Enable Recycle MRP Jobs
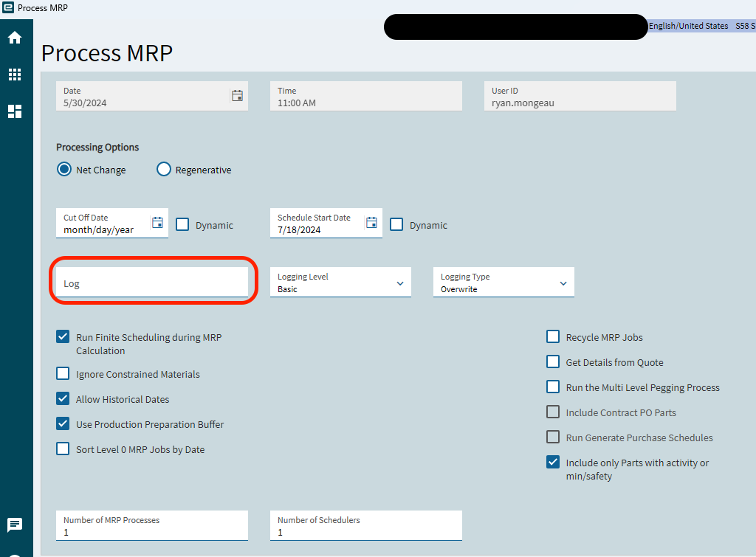Image resolution: width=756 pixels, height=557 pixels. point(553,336)
